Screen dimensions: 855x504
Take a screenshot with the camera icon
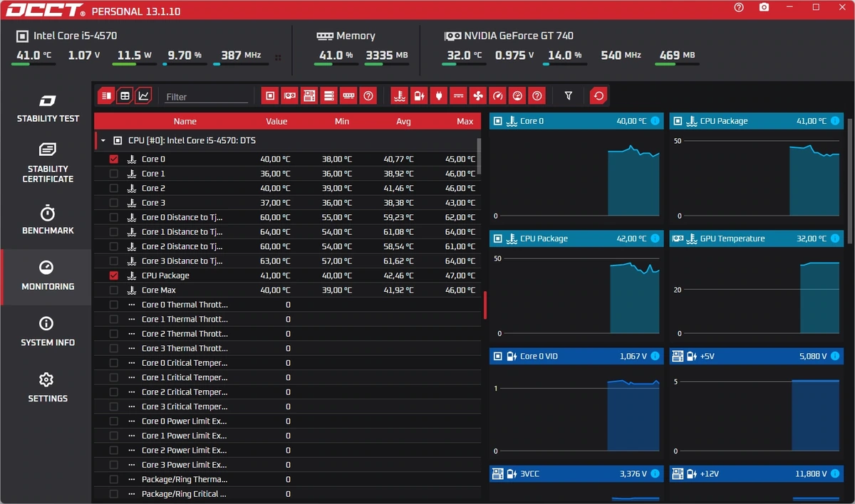(764, 7)
